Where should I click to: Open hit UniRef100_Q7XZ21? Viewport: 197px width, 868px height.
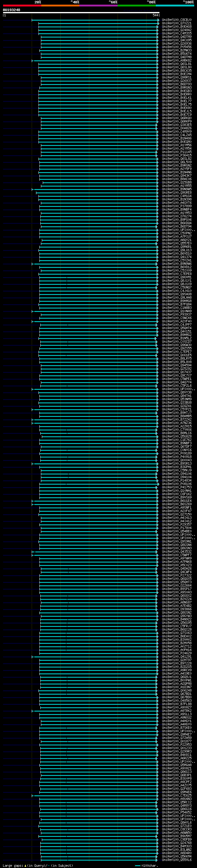(x=176, y=23)
